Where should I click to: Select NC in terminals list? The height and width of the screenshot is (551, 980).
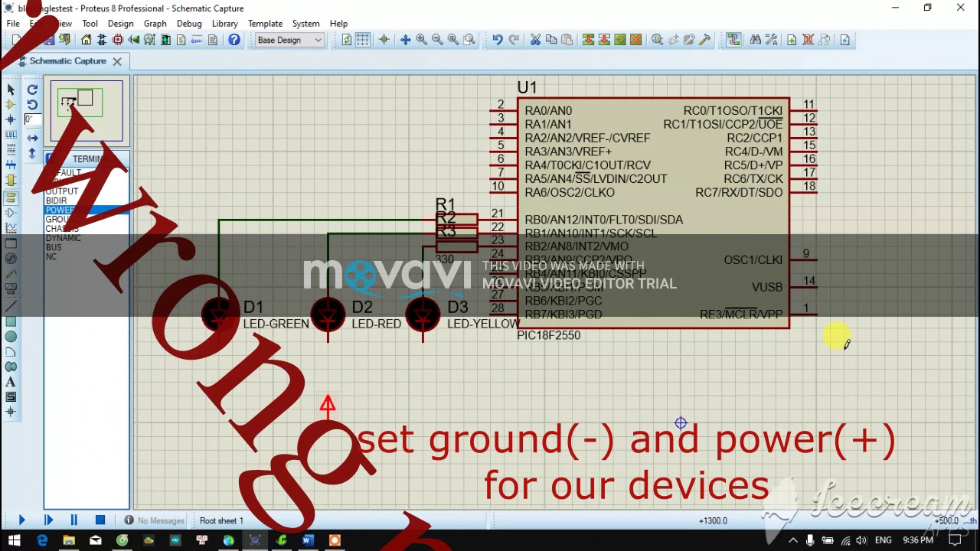tap(86, 256)
